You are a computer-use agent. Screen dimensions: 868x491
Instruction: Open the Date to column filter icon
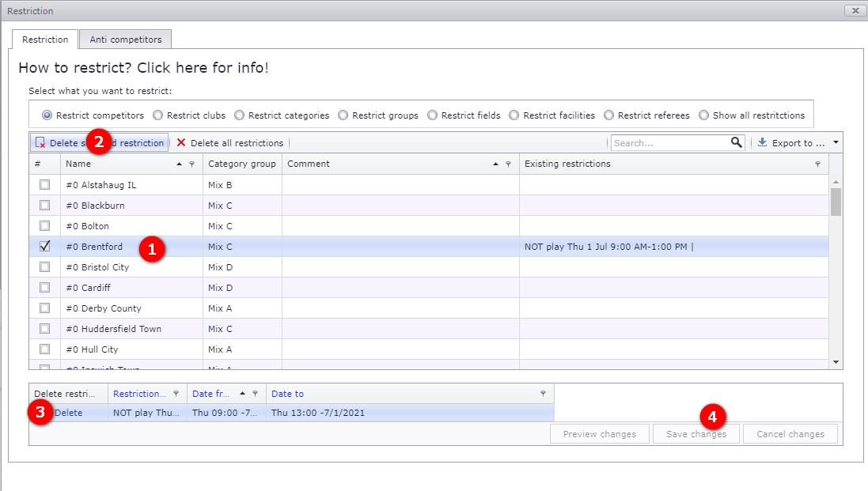click(x=543, y=394)
